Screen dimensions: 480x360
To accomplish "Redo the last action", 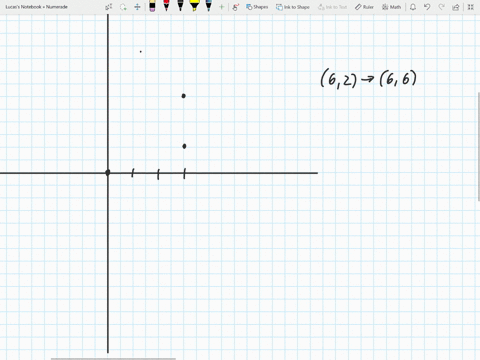I will tap(441, 7).
